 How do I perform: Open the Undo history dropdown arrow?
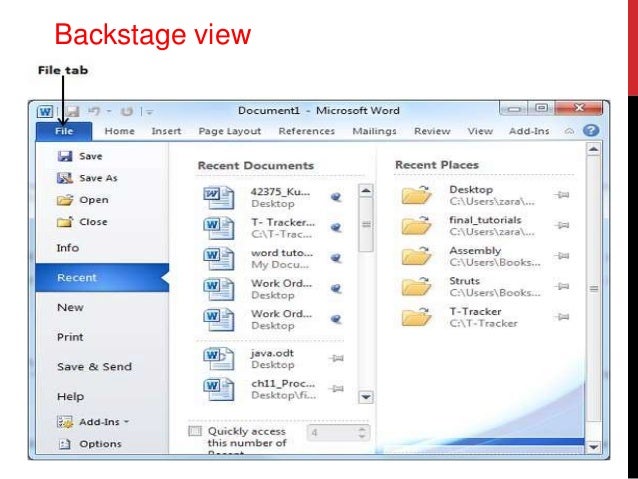click(x=109, y=111)
